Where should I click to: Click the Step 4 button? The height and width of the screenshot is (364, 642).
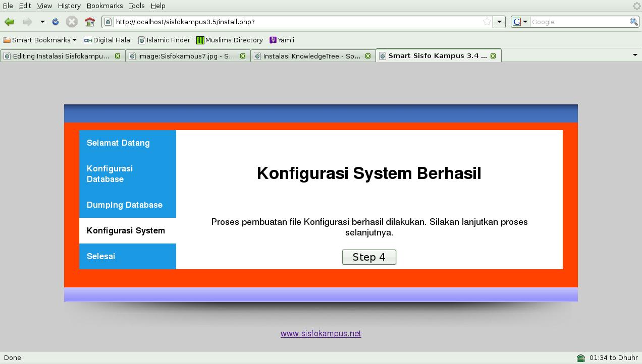369,257
